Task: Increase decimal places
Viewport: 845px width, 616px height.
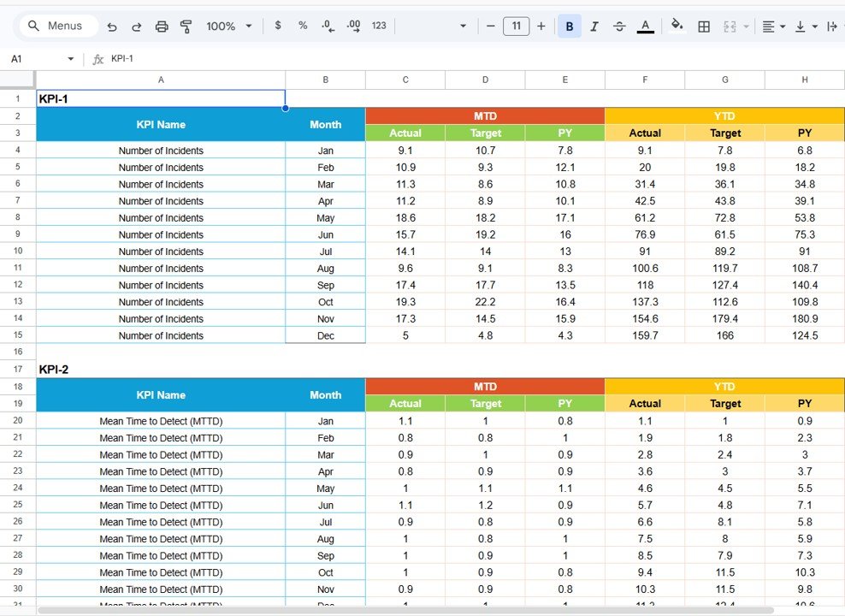Action: tap(352, 26)
